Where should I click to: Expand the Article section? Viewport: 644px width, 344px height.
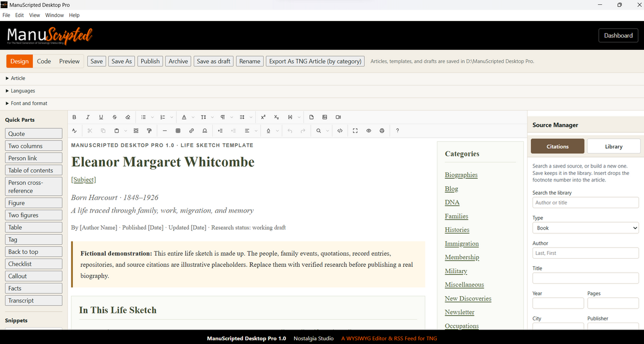[x=15, y=78]
